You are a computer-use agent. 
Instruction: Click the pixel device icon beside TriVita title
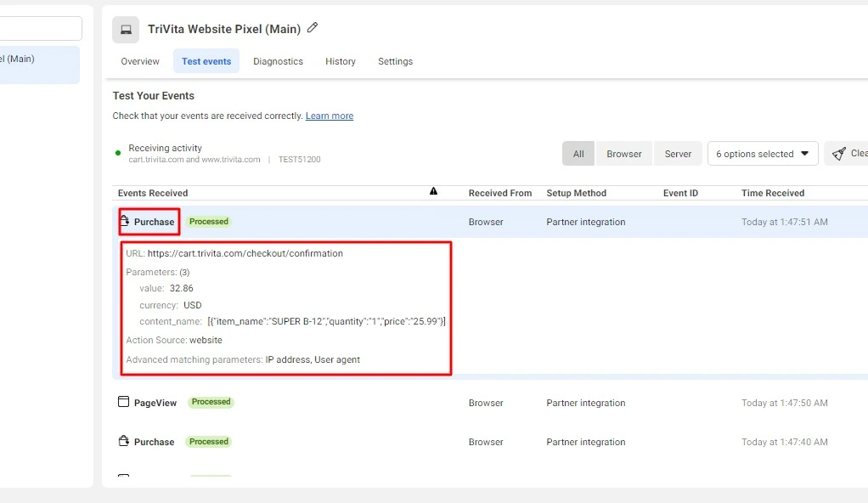126,30
